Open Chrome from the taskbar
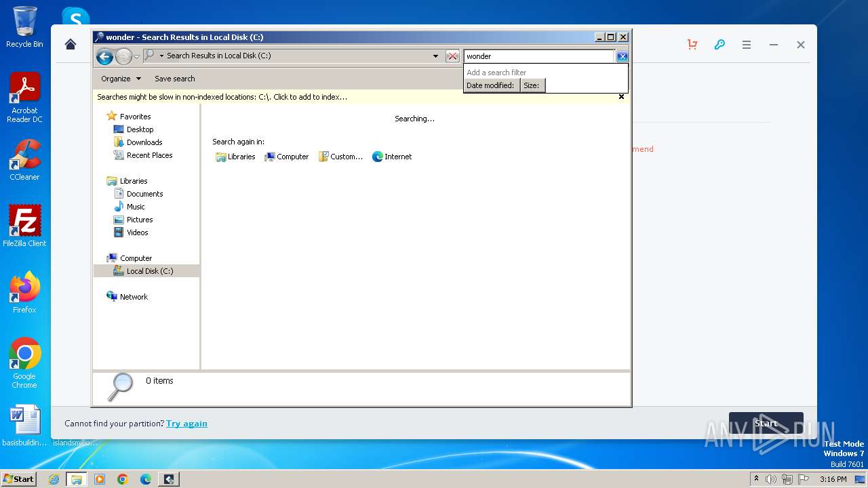868x488 pixels. 123,479
